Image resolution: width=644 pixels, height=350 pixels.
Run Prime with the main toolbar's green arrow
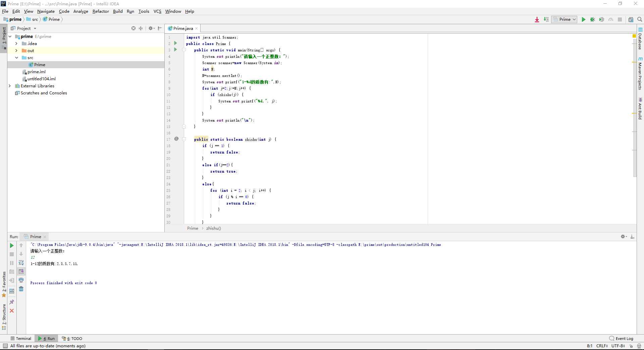[583, 19]
